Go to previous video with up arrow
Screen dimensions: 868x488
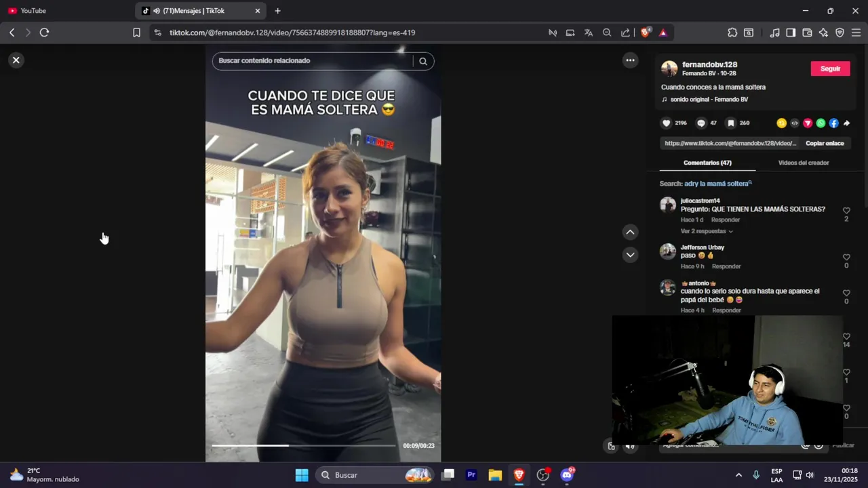pyautogui.click(x=630, y=232)
